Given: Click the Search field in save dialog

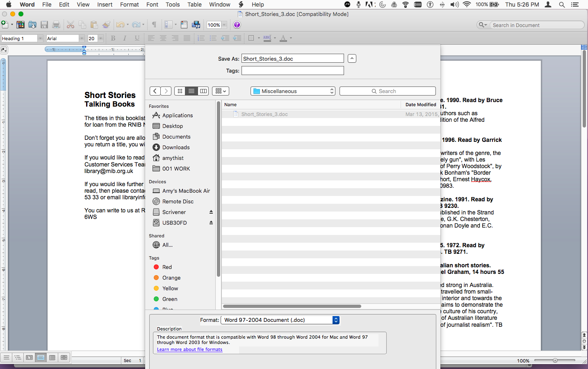Looking at the screenshot, I should pos(387,91).
